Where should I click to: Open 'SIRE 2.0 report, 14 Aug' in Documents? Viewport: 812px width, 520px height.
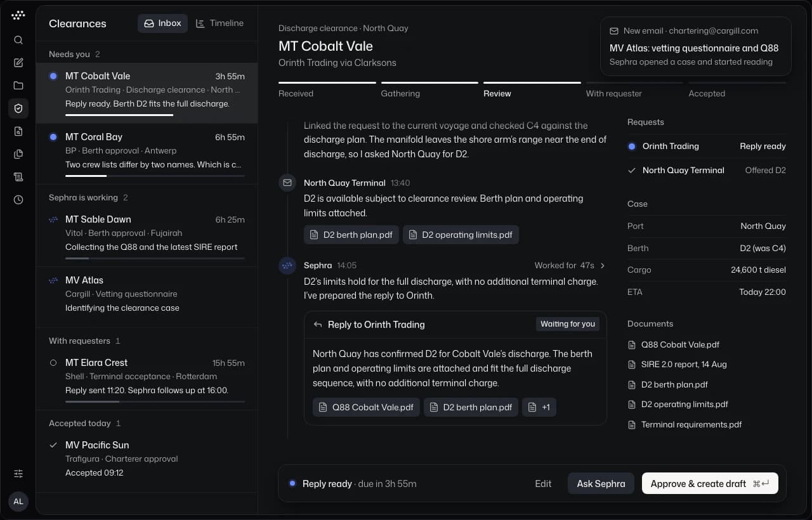(684, 365)
